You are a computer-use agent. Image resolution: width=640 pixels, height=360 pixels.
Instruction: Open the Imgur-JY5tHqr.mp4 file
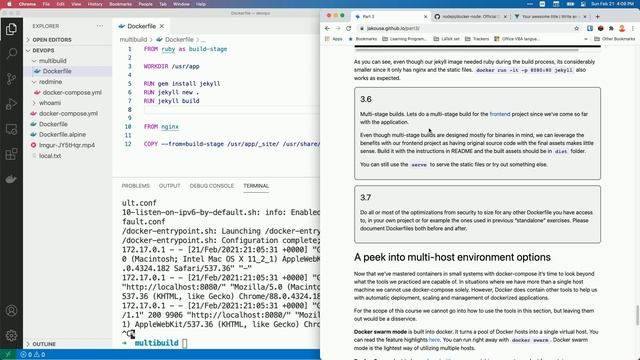67,145
